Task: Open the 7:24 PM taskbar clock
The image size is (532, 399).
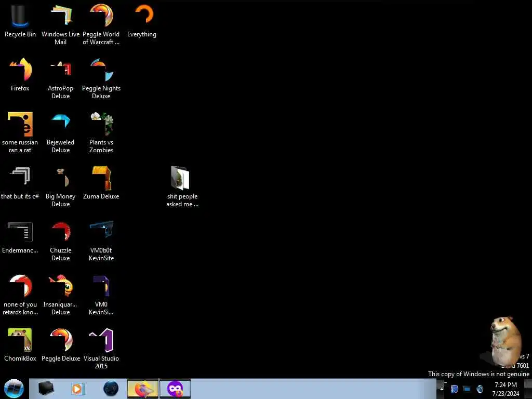Action: click(506, 389)
